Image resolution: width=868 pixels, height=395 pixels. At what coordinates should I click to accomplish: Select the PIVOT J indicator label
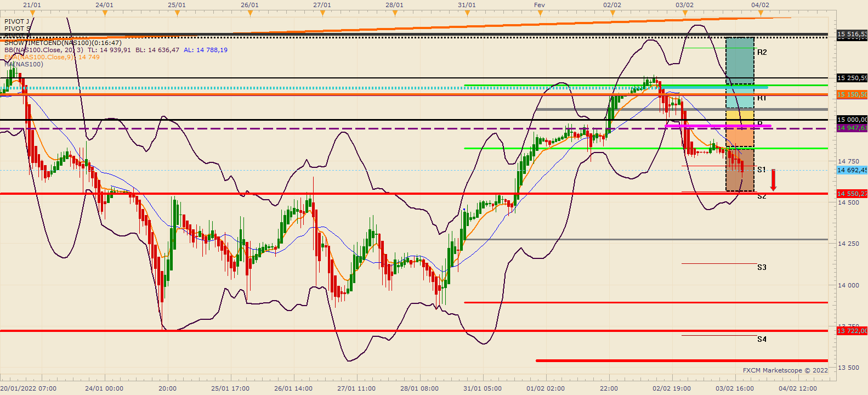[x=17, y=22]
